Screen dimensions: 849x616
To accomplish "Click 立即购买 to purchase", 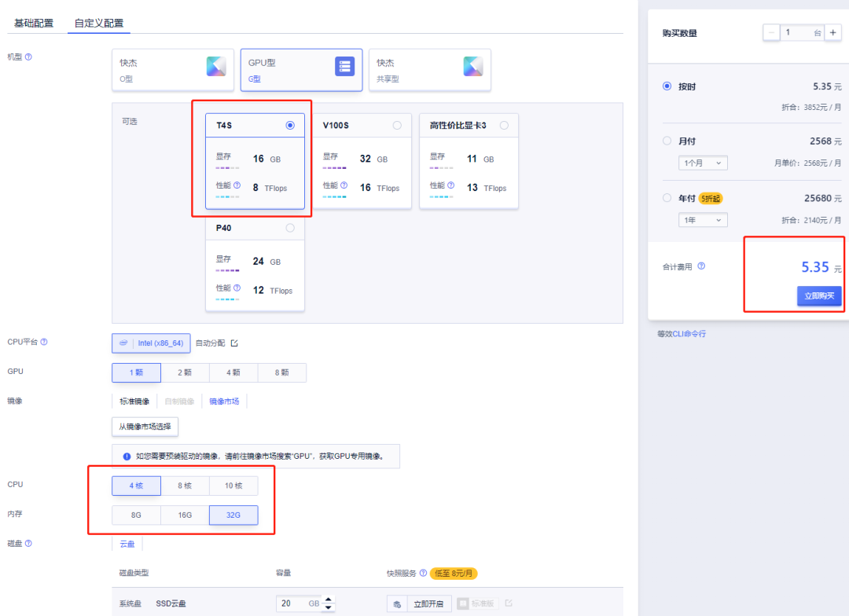I will (x=819, y=295).
